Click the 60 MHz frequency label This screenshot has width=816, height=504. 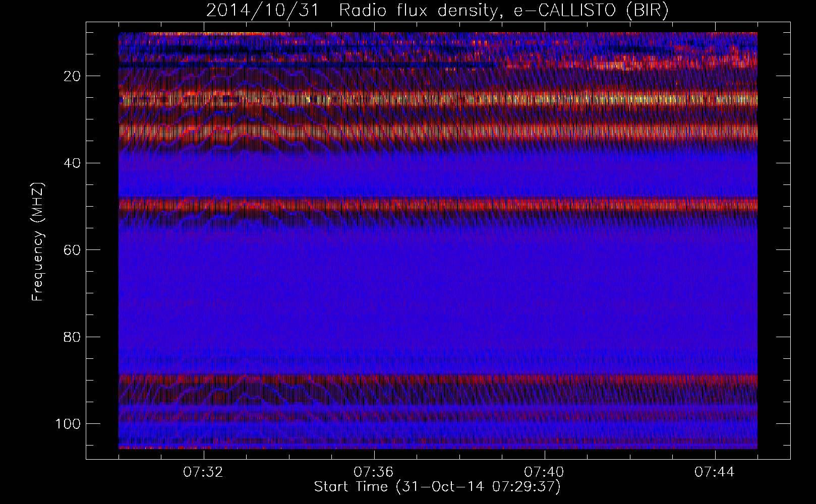pos(72,250)
